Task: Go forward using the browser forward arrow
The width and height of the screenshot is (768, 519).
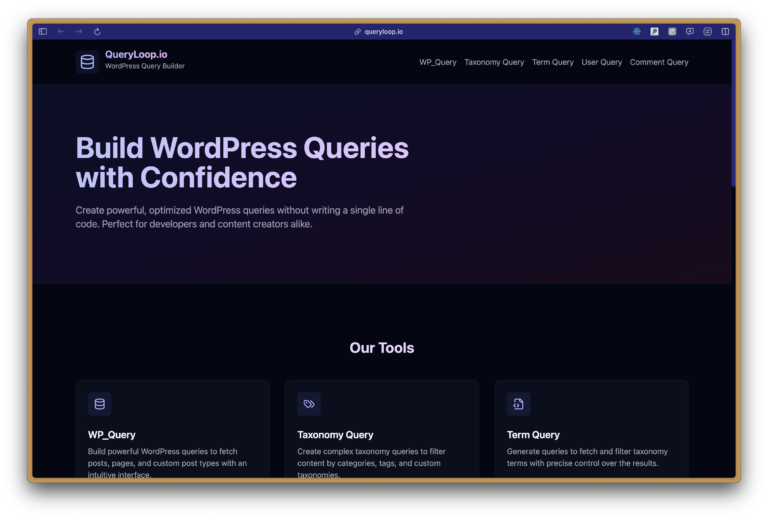Action: point(79,31)
